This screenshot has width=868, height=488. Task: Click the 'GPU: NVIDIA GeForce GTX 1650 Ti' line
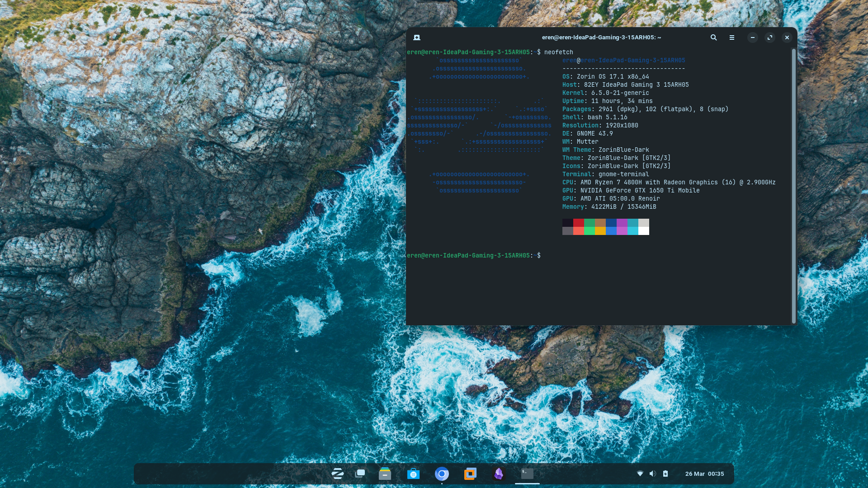coord(631,190)
